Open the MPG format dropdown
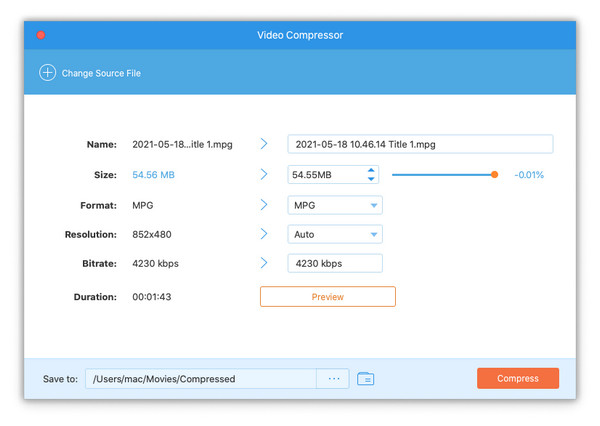 pyautogui.click(x=335, y=206)
